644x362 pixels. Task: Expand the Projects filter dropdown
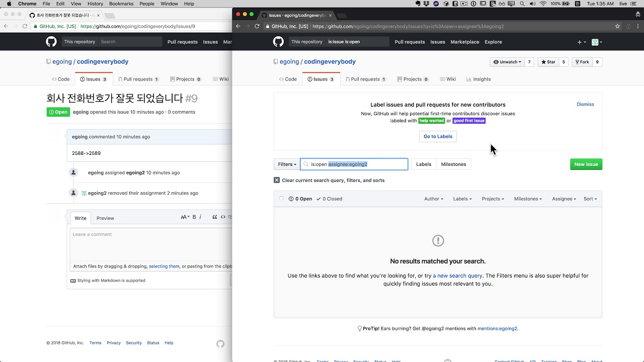coord(493,199)
